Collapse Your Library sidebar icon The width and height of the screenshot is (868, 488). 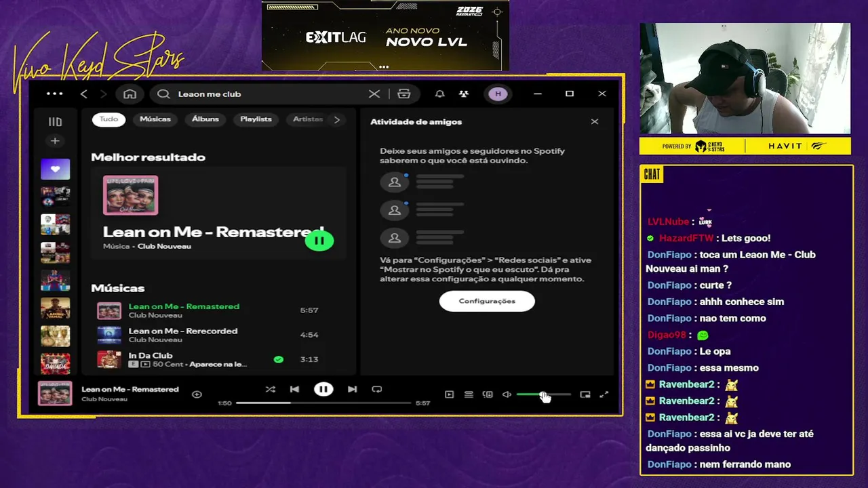click(55, 122)
